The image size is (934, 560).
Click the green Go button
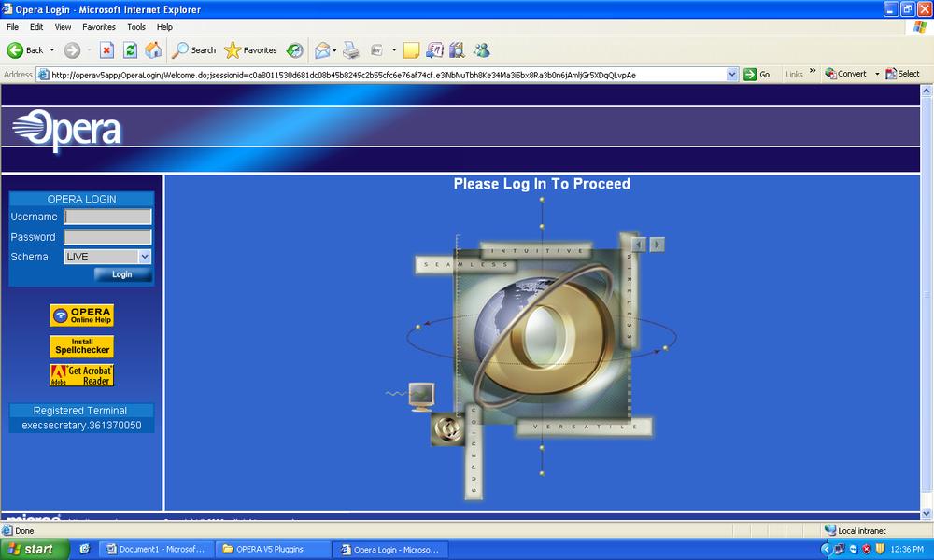[757, 75]
